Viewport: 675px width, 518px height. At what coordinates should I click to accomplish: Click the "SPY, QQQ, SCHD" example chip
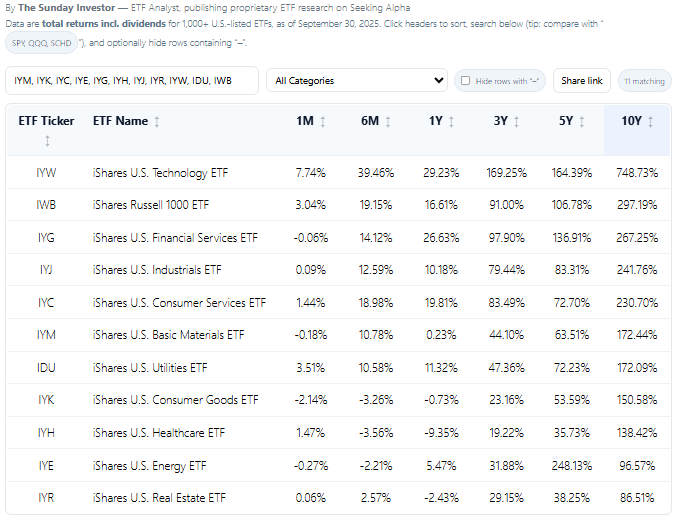pyautogui.click(x=41, y=44)
